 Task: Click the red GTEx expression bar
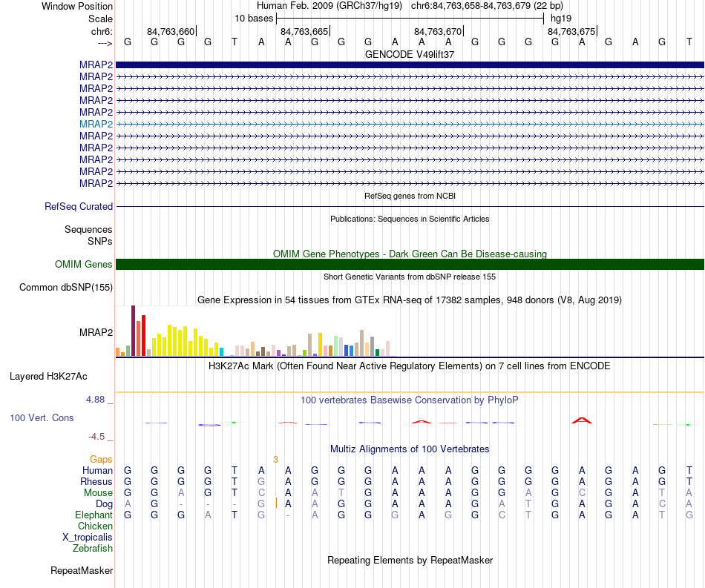143,336
